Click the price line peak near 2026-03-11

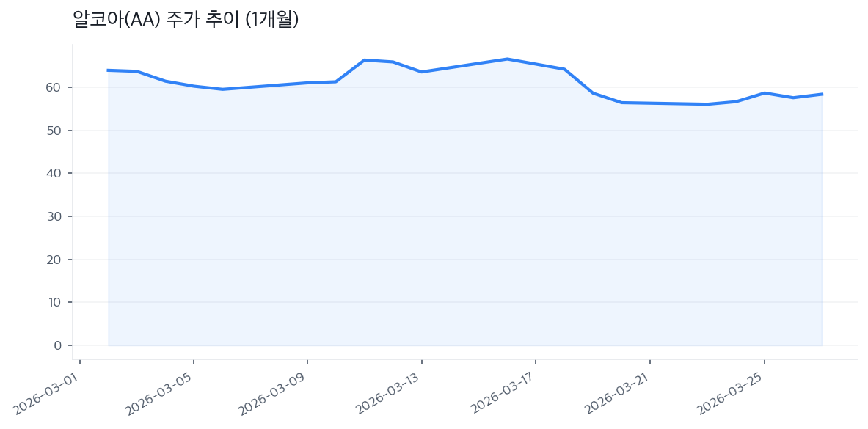click(x=365, y=60)
